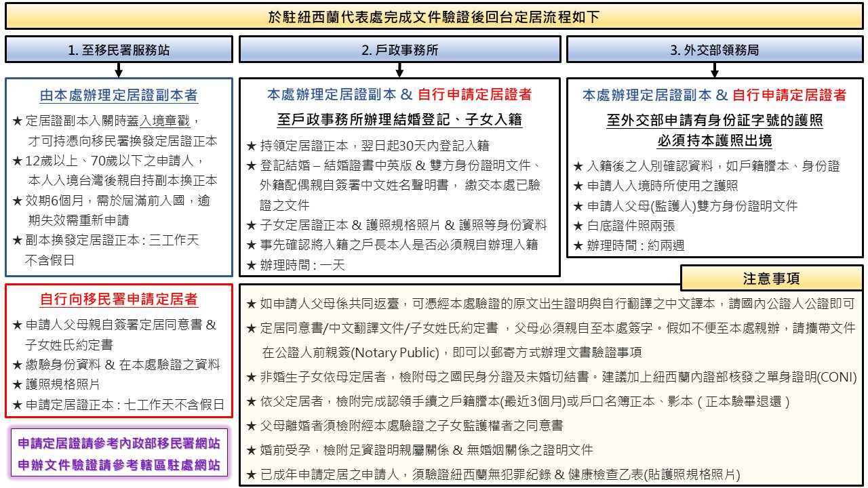Click bullet 申請人入境時所使用之護照
The width and height of the screenshot is (868, 488).
pyautogui.click(x=656, y=186)
